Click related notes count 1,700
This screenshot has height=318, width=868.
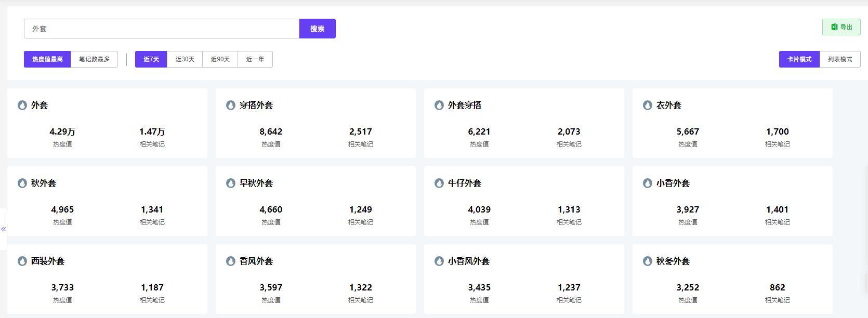tap(778, 131)
